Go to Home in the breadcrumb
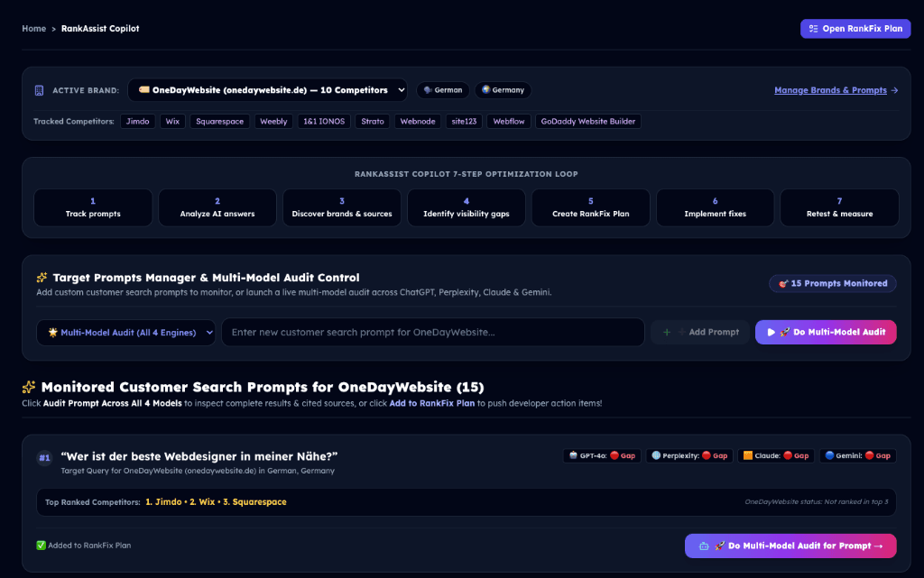The image size is (924, 578). click(x=33, y=28)
